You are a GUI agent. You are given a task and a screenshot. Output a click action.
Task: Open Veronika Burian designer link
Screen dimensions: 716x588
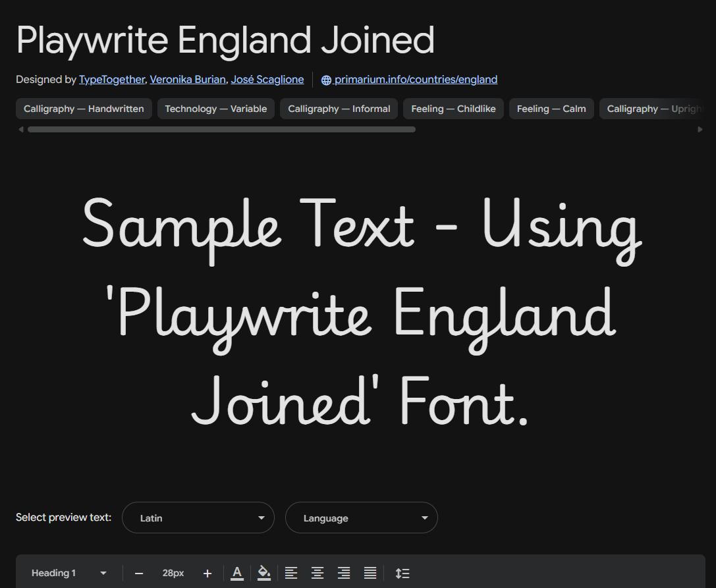coord(188,80)
